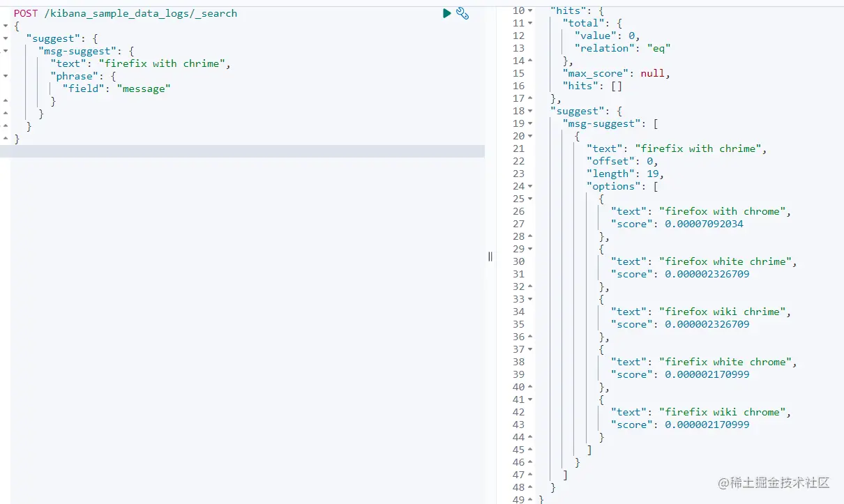Click fold marker at response line 32
The height and width of the screenshot is (504, 844).
[531, 287]
